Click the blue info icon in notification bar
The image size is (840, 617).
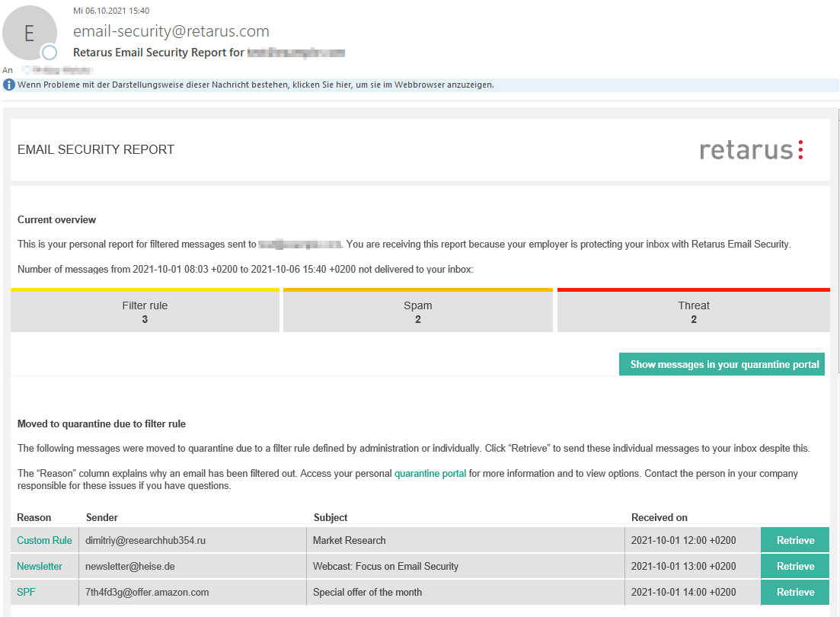9,85
